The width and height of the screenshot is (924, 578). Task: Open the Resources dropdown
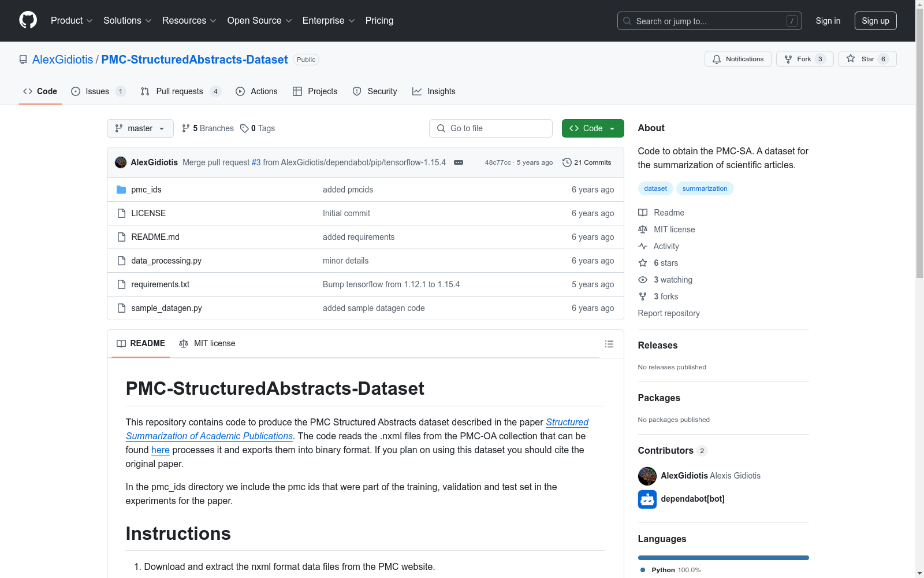click(189, 21)
